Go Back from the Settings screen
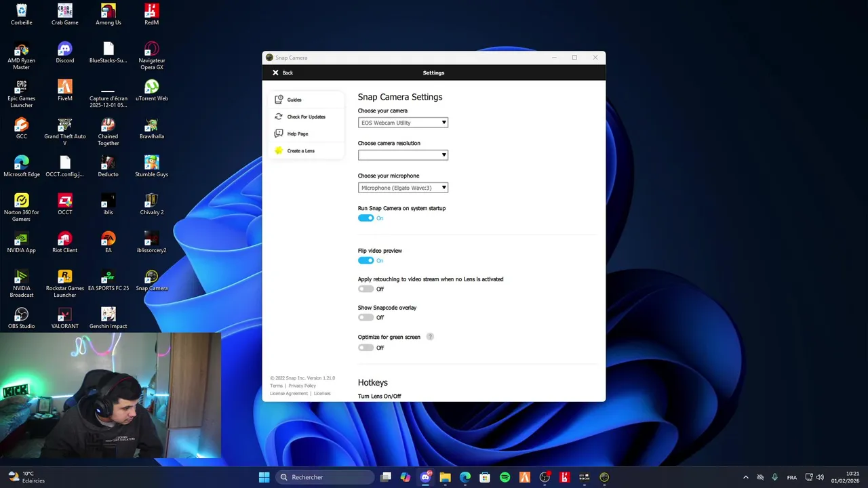Image resolution: width=868 pixels, height=488 pixels. (x=282, y=73)
